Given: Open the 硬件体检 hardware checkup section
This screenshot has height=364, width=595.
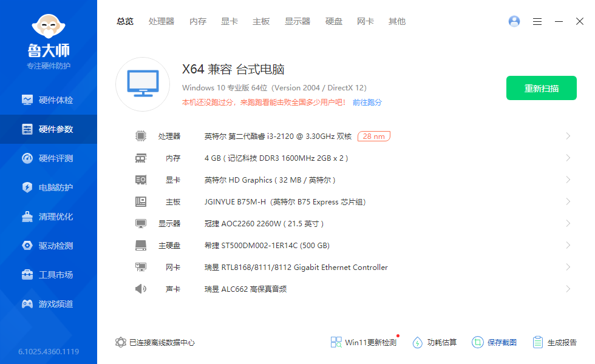Looking at the screenshot, I should (49, 100).
